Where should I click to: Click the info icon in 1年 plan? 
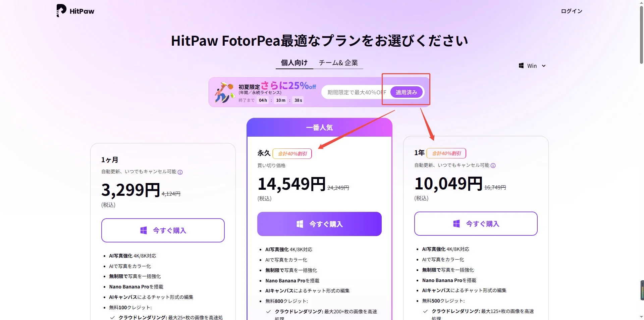point(493,166)
